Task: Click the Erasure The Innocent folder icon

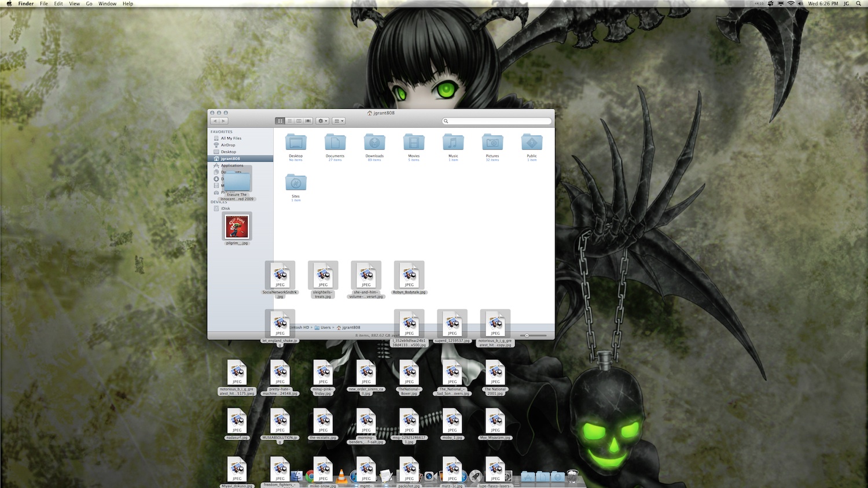Action: click(x=237, y=182)
